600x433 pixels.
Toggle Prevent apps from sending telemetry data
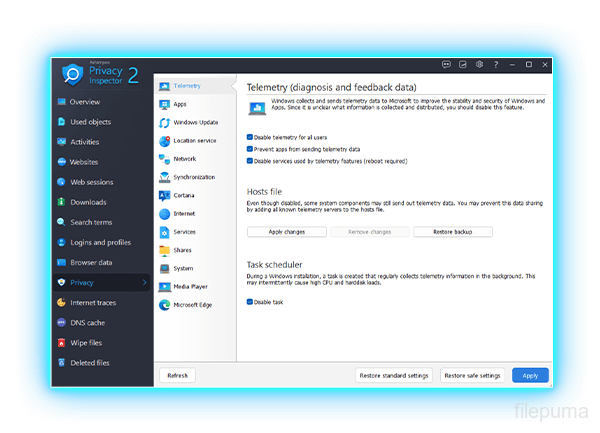[x=249, y=148]
